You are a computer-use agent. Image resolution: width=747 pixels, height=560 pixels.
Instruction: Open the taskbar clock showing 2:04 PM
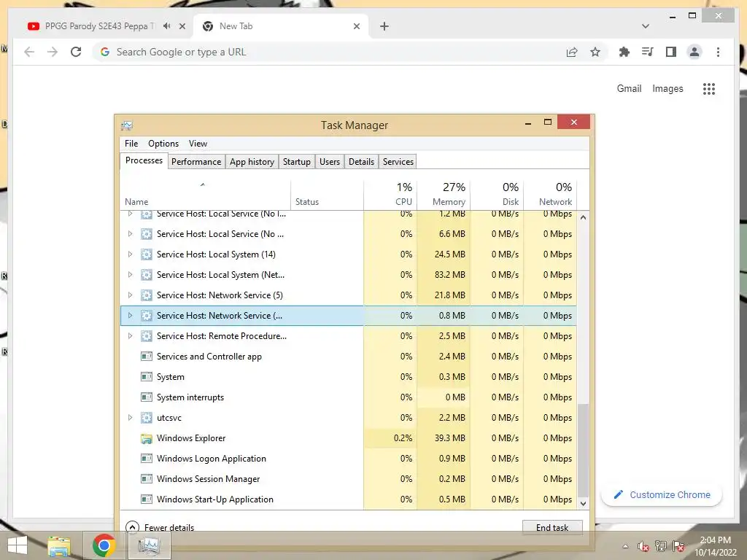pos(715,546)
